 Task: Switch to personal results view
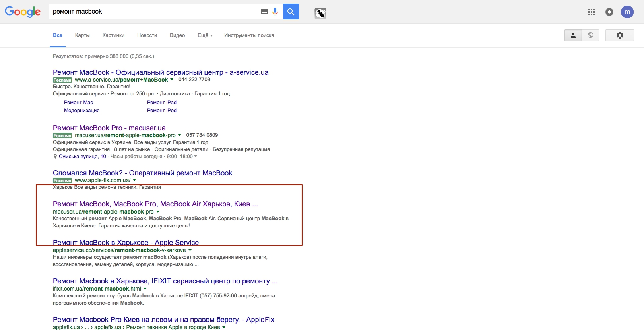pos(573,35)
